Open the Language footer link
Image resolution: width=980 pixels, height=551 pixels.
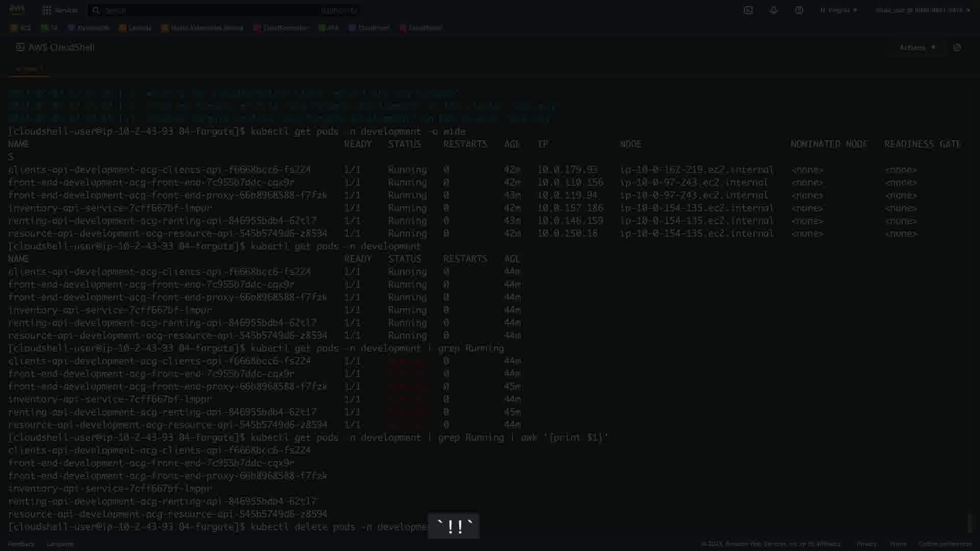coord(60,544)
